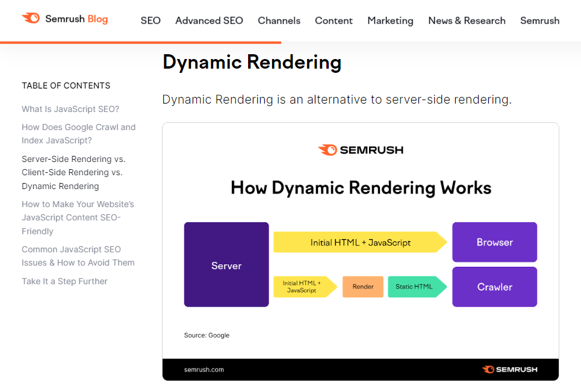Open the SEO menu
The height and width of the screenshot is (392, 581).
151,20
